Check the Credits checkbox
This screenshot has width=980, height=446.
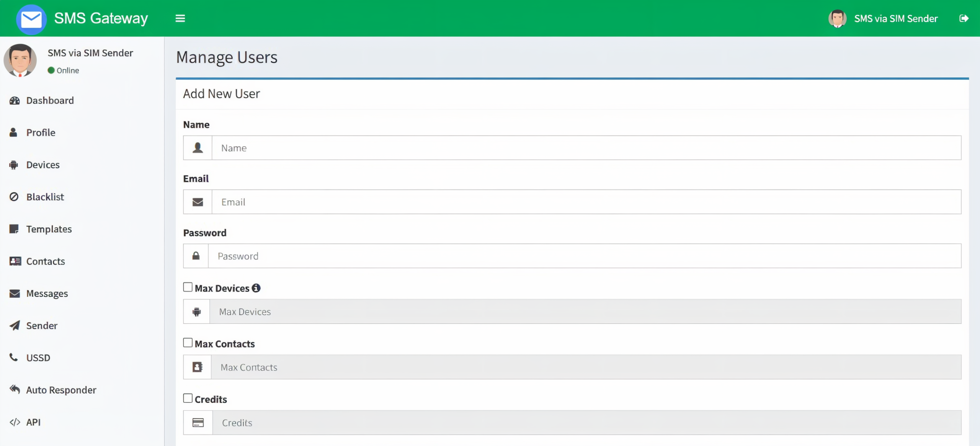tap(188, 398)
